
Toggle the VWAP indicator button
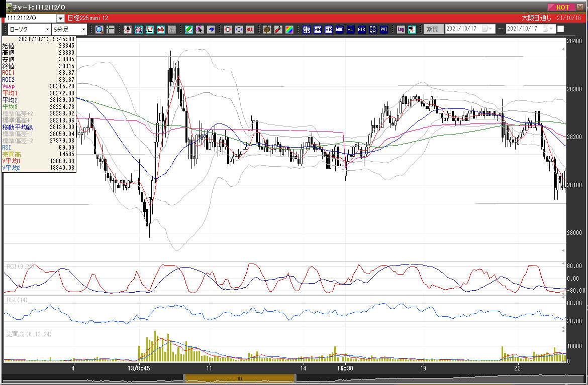(307, 30)
